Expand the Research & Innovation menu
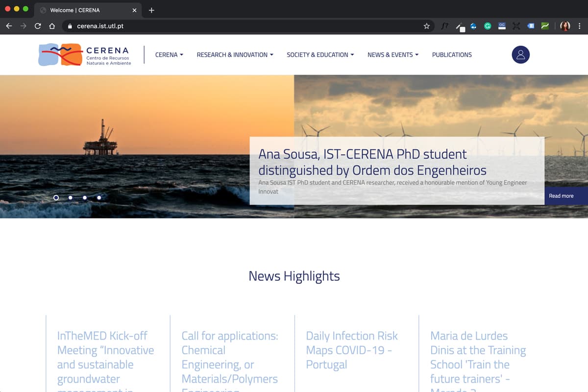Screen dimensions: 588x392 coord(235,55)
